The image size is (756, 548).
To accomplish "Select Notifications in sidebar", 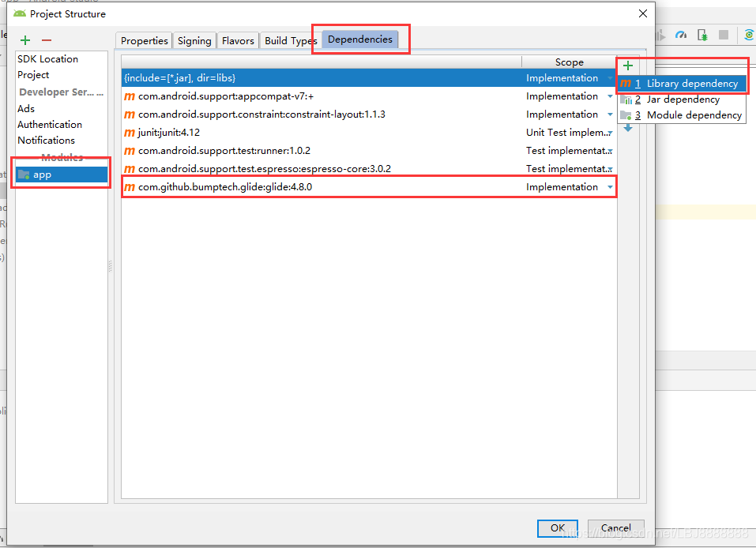I will pos(47,141).
